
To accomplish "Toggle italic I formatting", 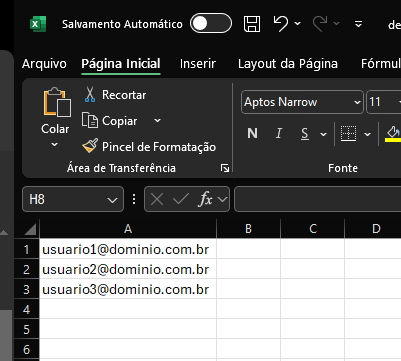I will coord(279,134).
